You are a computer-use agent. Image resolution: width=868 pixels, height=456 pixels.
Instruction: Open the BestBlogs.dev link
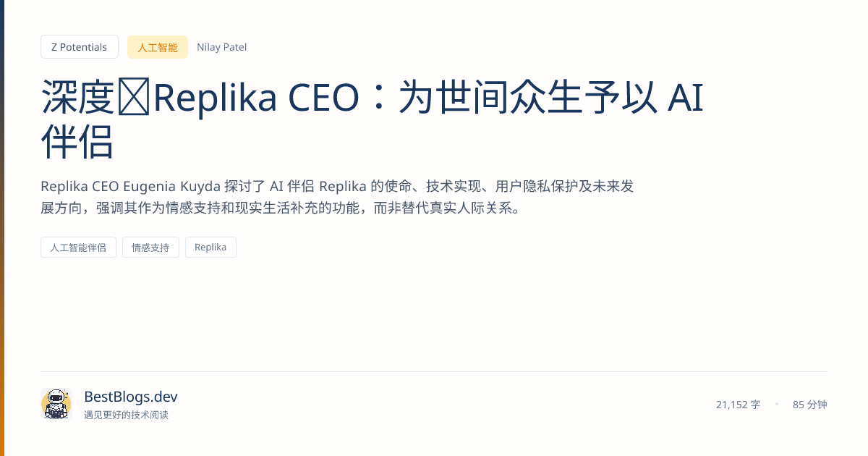tap(130, 397)
